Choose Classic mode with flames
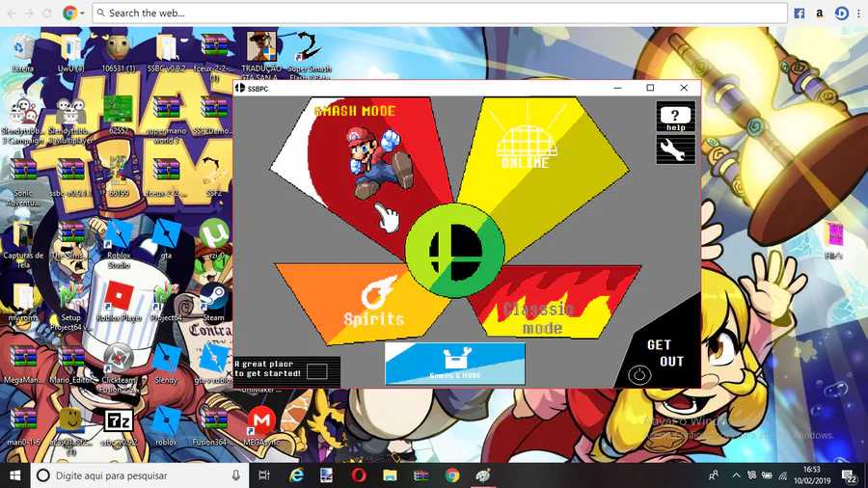 click(x=554, y=303)
